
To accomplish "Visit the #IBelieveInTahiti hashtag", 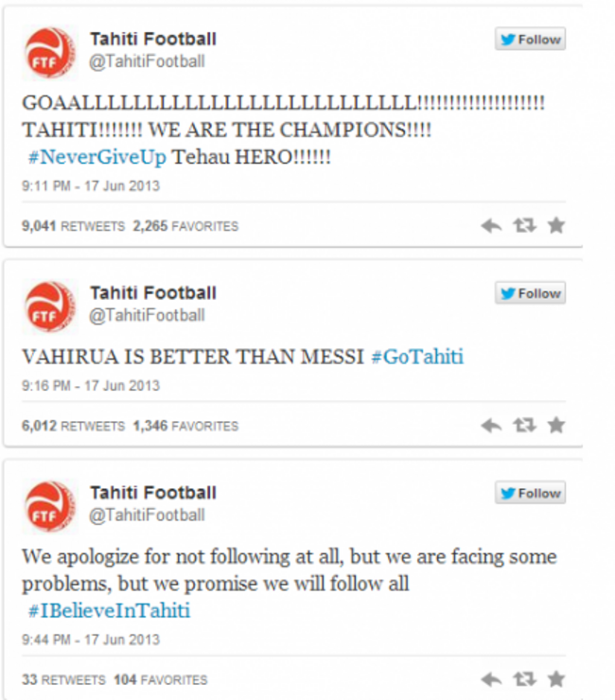I will tap(109, 611).
